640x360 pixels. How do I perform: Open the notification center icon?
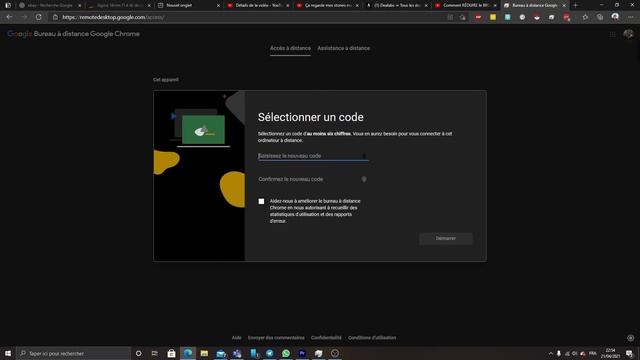[x=630, y=353]
